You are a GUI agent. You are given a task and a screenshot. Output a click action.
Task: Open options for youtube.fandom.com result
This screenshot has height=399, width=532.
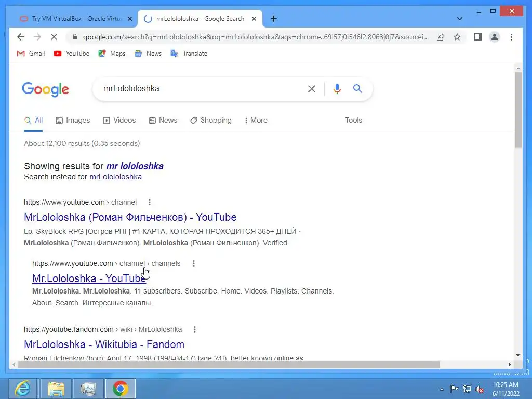click(x=195, y=329)
